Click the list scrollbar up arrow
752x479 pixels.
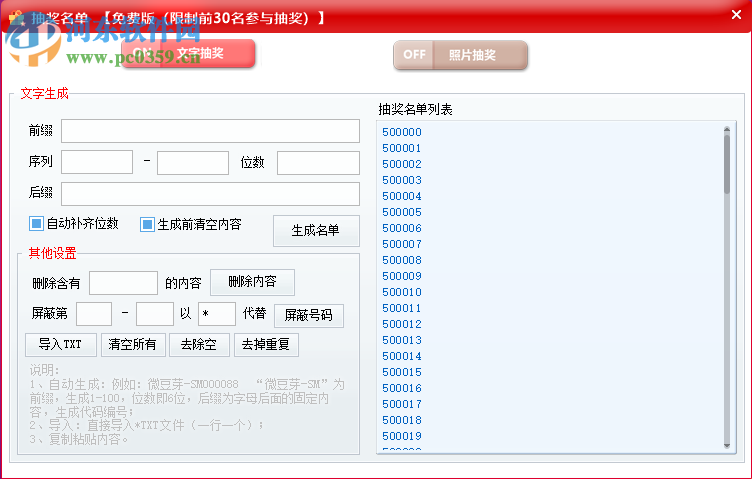click(x=727, y=129)
